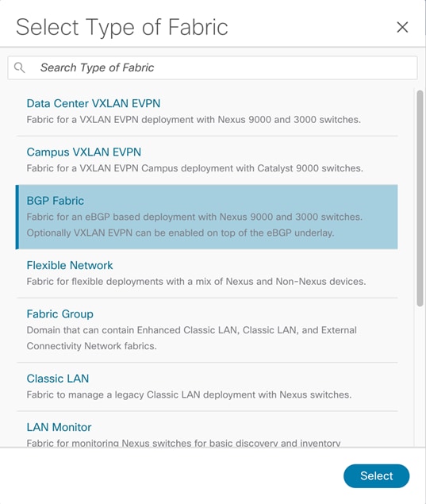The height and width of the screenshot is (504, 426).
Task: Click the Nexus 9000 and 3000 VXLAN description
Action: (194, 120)
